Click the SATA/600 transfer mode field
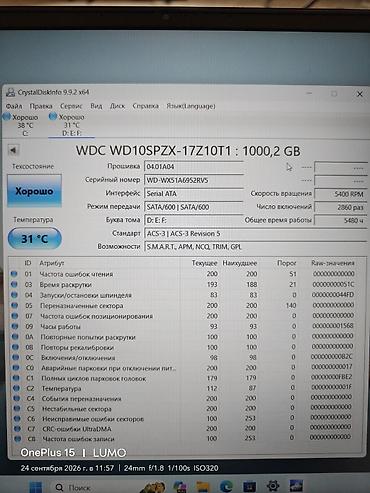The image size is (370, 493). (194, 207)
